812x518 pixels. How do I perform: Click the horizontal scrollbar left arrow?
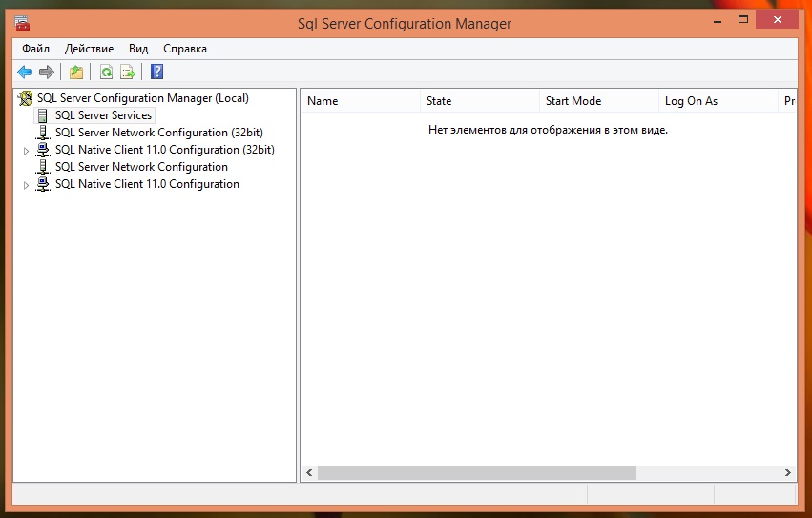coord(309,472)
